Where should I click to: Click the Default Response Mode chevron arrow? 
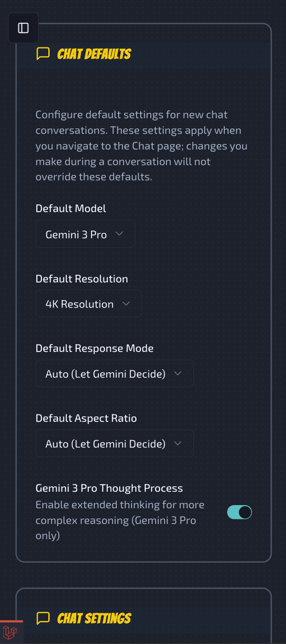[178, 374]
